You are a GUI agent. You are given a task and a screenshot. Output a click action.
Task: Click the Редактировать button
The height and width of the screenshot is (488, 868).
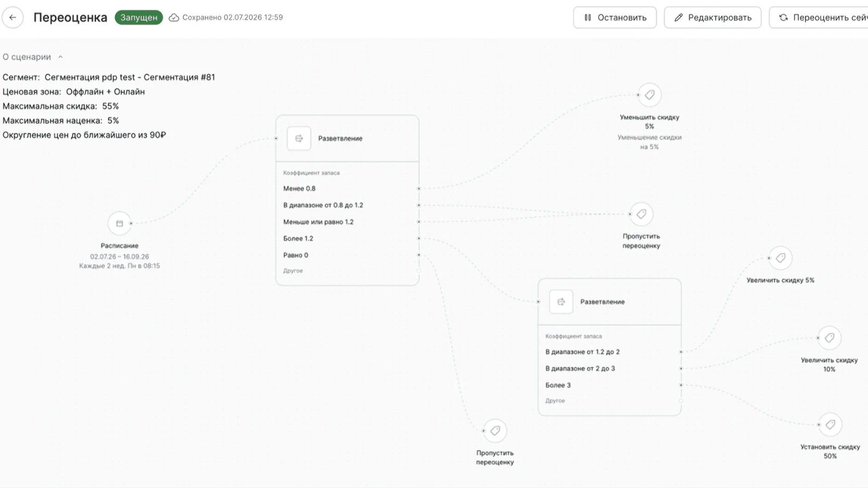712,17
